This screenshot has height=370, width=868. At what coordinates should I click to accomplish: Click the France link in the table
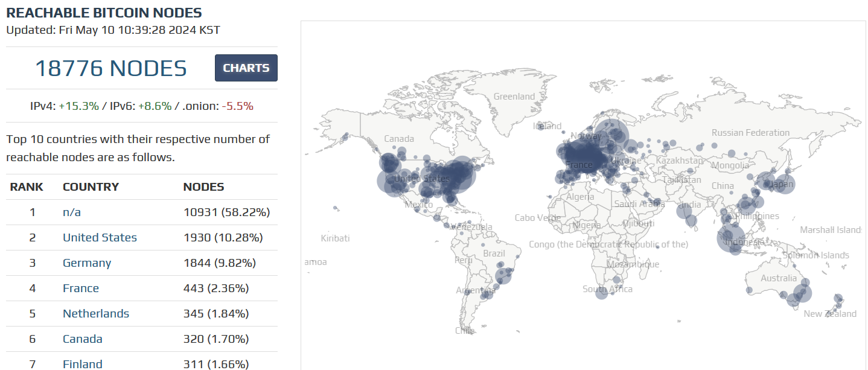pos(81,289)
